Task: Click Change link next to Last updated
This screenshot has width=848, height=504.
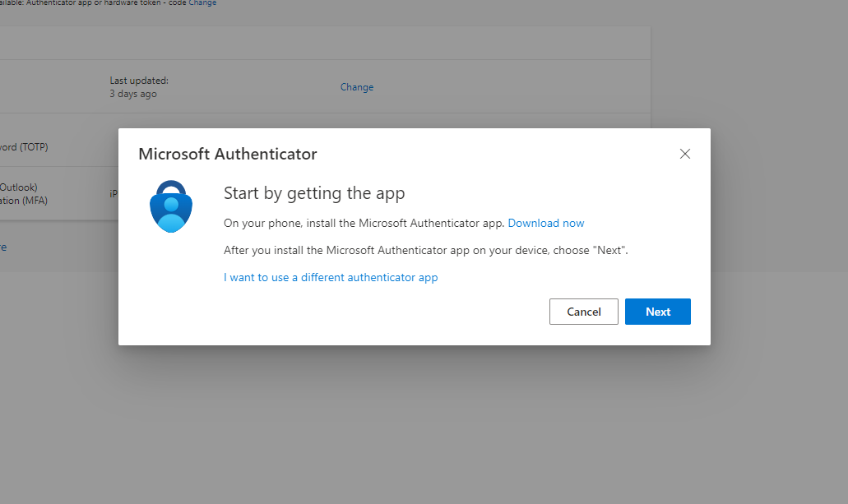Action: pyautogui.click(x=357, y=87)
